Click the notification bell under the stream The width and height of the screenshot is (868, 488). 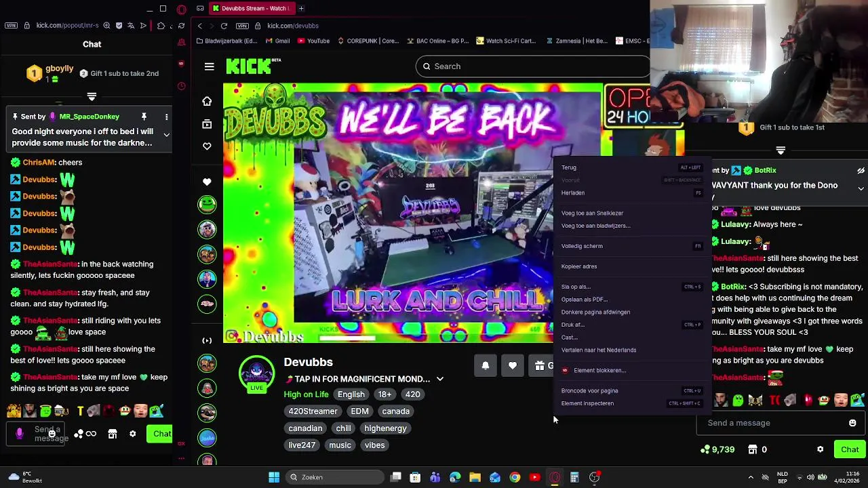pos(486,365)
